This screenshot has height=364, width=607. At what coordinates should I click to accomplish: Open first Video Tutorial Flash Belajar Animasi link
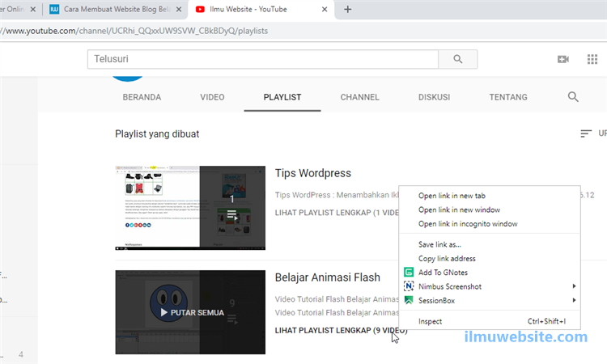[x=337, y=299]
